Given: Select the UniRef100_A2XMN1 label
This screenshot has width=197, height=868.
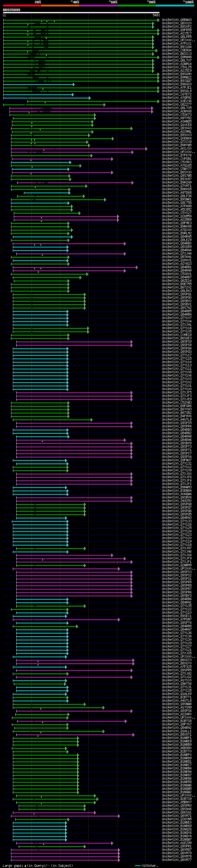Looking at the screenshot, I should 177,131.
